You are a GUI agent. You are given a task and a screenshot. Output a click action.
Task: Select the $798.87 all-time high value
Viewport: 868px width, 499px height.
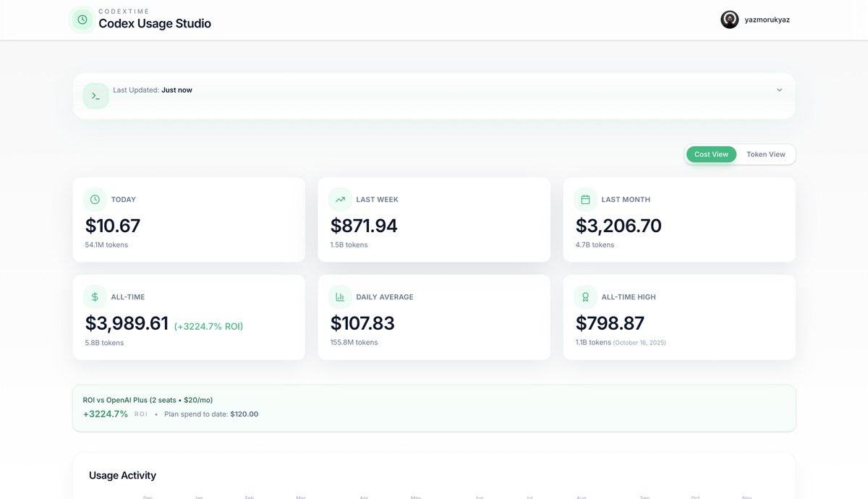610,323
